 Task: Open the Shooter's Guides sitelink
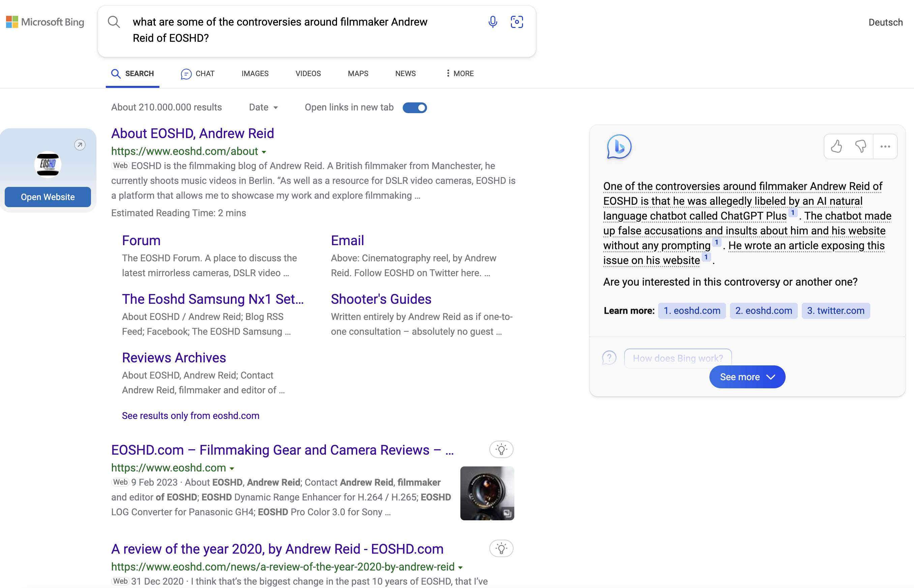381,299
